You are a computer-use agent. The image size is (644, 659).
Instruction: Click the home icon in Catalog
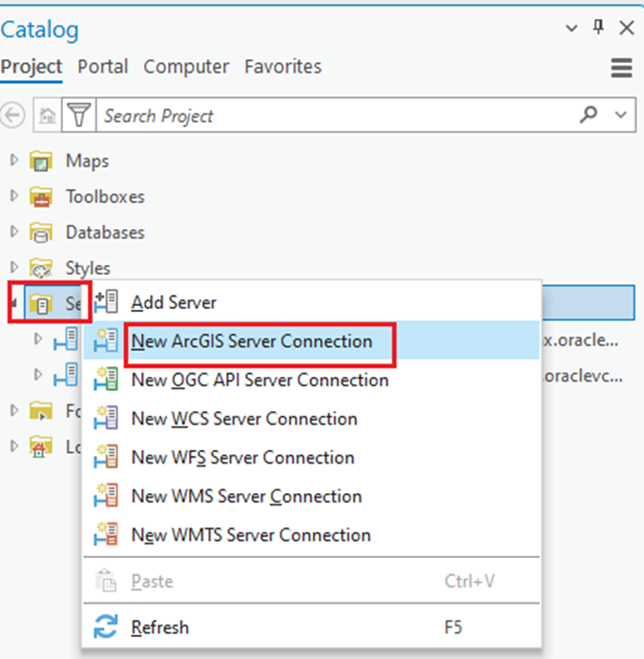48,115
